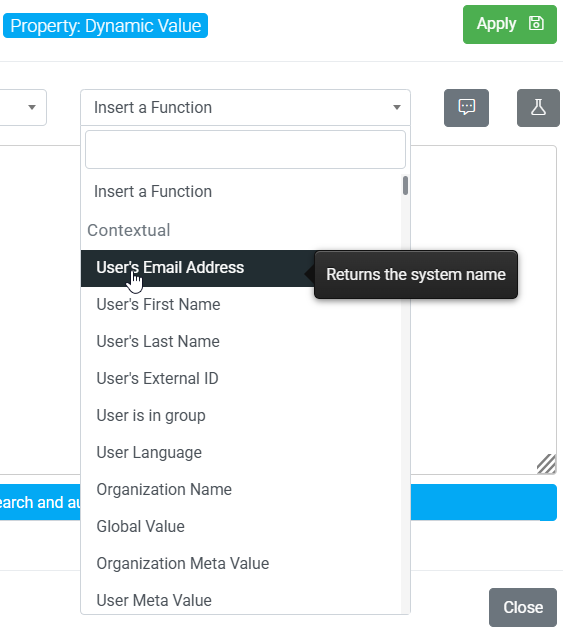Click the comment bubble icon button

coord(466,108)
